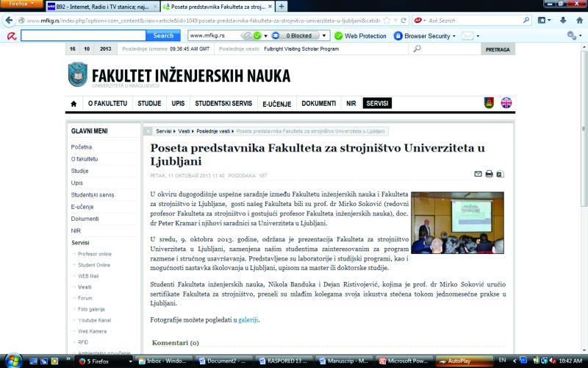The height and width of the screenshot is (368, 588).
Task: Open the Firefox menu button dropdown
Action: click(21, 4)
